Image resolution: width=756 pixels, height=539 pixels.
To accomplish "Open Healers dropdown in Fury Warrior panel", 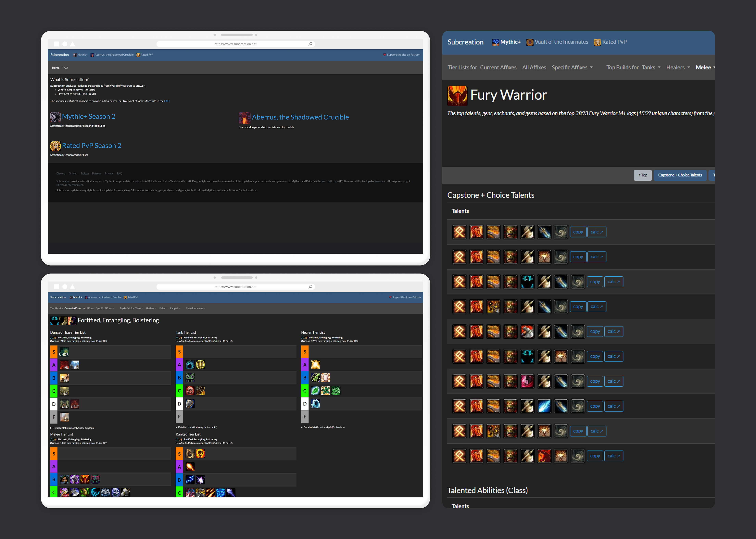I will pos(678,67).
